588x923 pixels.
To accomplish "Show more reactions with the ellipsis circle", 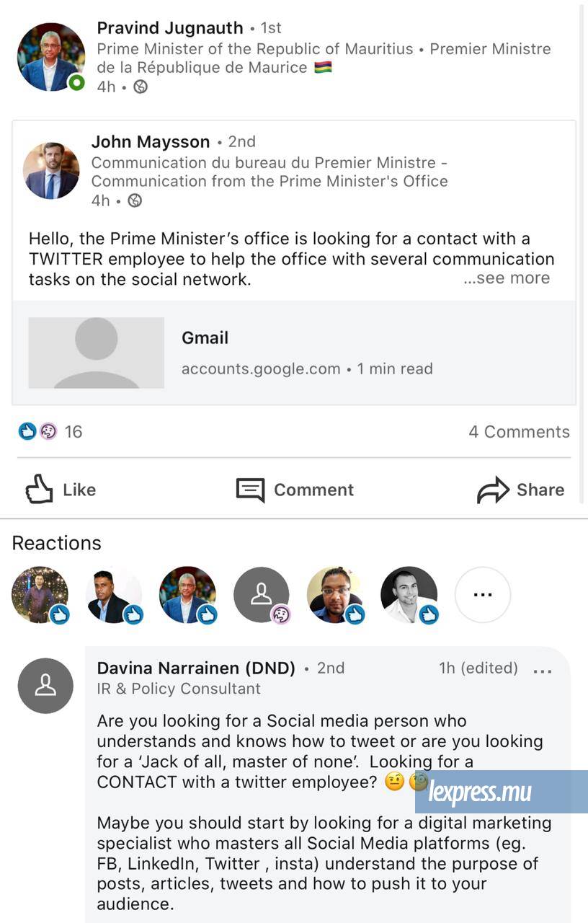I will click(x=483, y=595).
